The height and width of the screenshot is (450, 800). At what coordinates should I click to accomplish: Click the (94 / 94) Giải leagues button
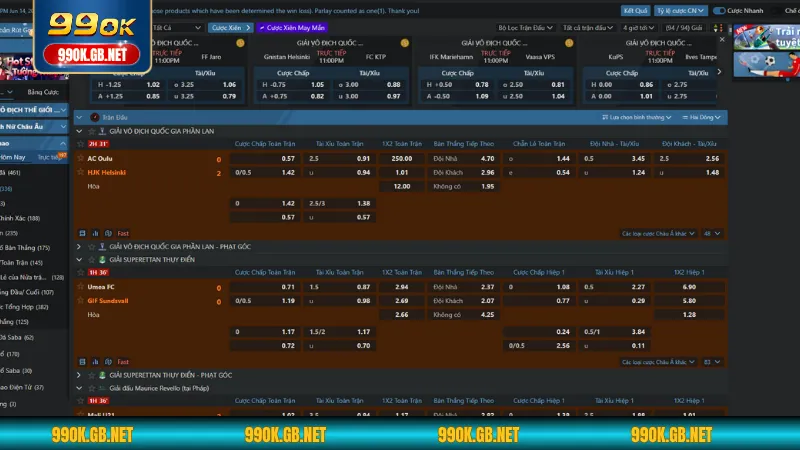[x=684, y=28]
